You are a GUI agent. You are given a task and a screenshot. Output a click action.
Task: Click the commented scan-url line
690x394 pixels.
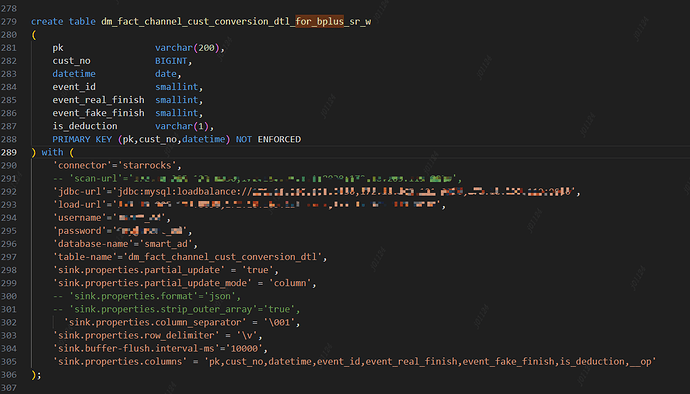[257, 179]
